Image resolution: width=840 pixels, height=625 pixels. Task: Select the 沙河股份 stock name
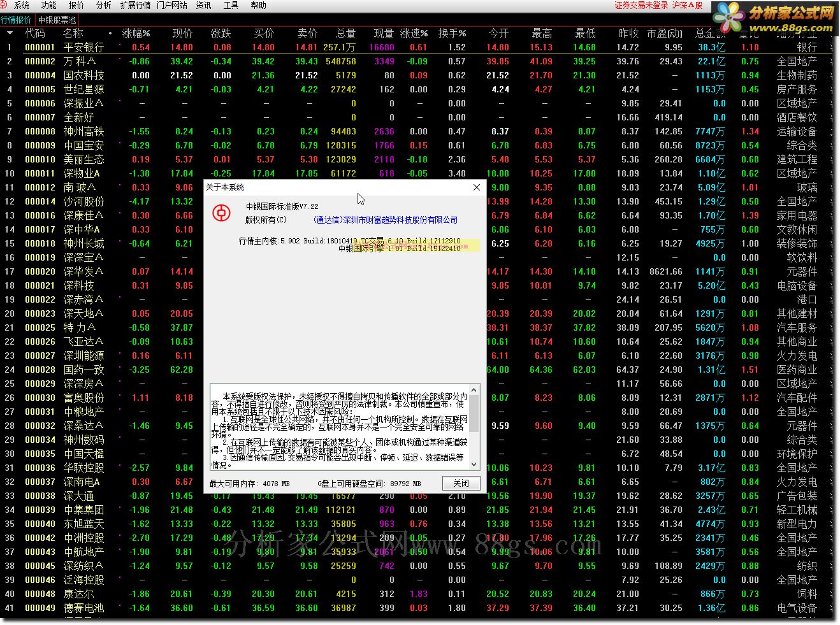click(83, 201)
